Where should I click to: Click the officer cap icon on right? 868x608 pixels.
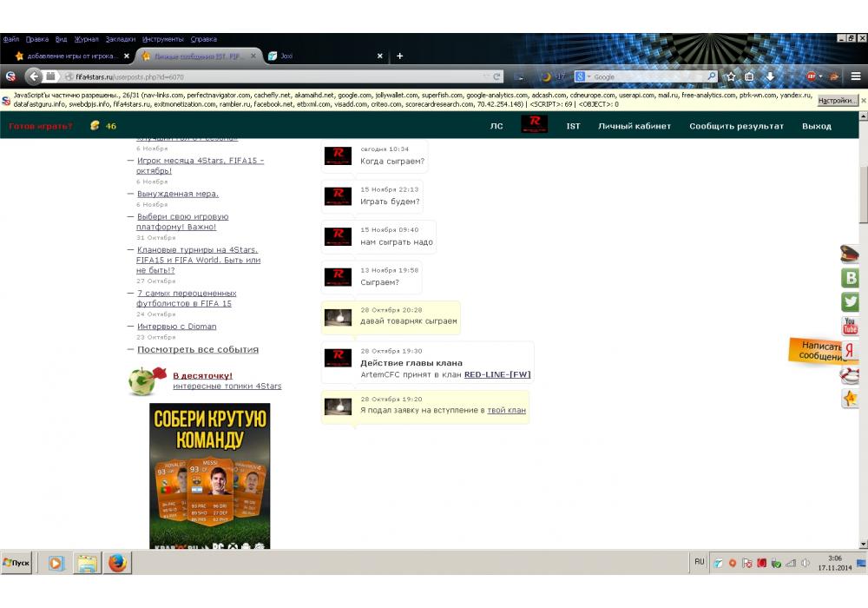click(x=851, y=254)
